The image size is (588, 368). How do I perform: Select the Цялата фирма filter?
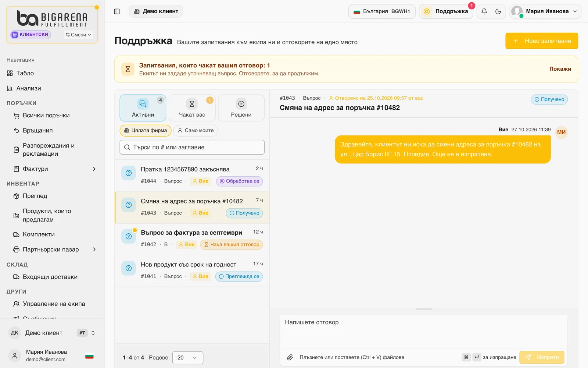click(146, 131)
